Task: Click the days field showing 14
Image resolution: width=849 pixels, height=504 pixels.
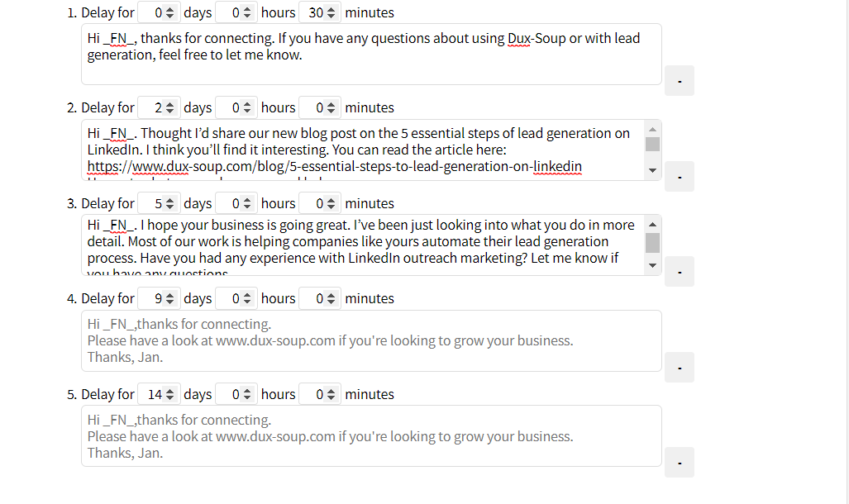Action: coord(158,394)
